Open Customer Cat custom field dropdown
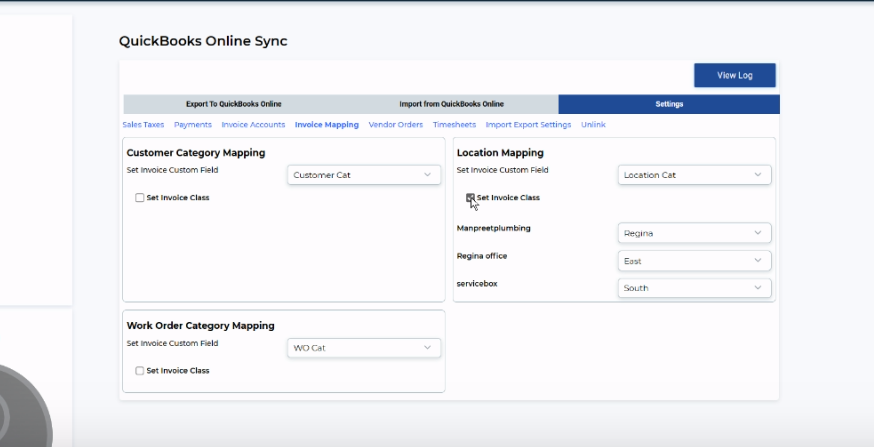 364,175
